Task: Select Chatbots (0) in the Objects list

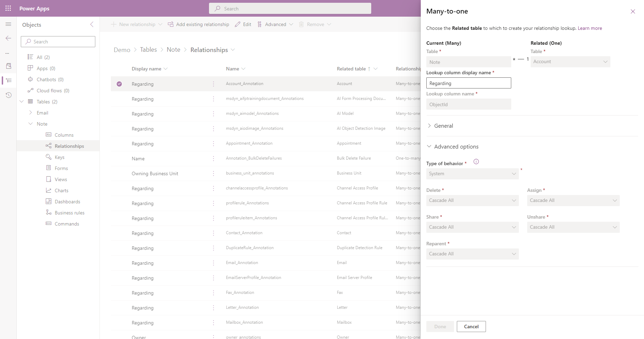Action: [x=50, y=79]
